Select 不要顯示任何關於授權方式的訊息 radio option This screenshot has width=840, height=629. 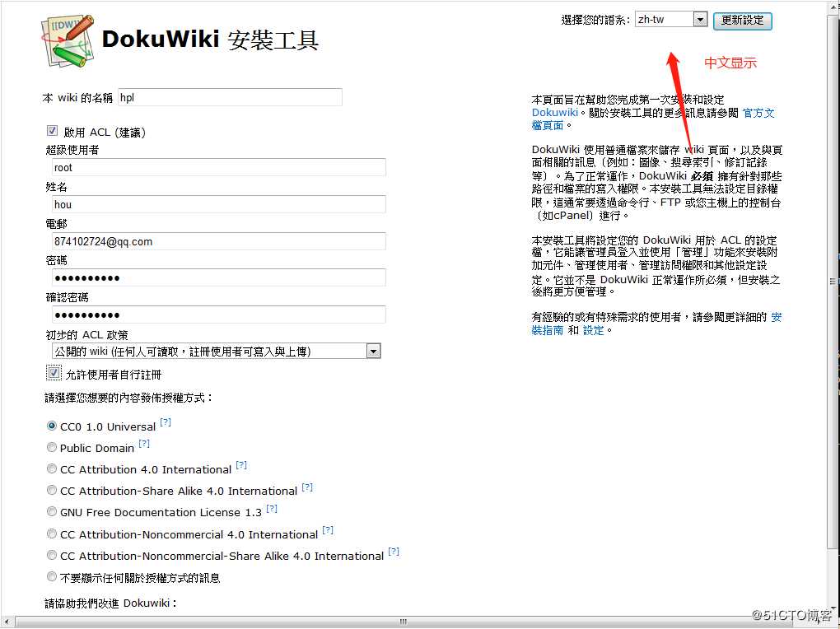51,577
